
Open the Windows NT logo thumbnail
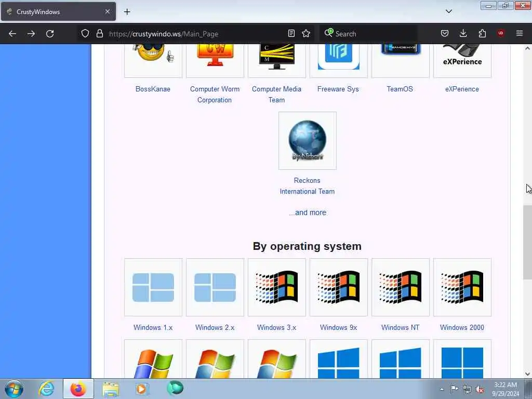click(x=401, y=287)
